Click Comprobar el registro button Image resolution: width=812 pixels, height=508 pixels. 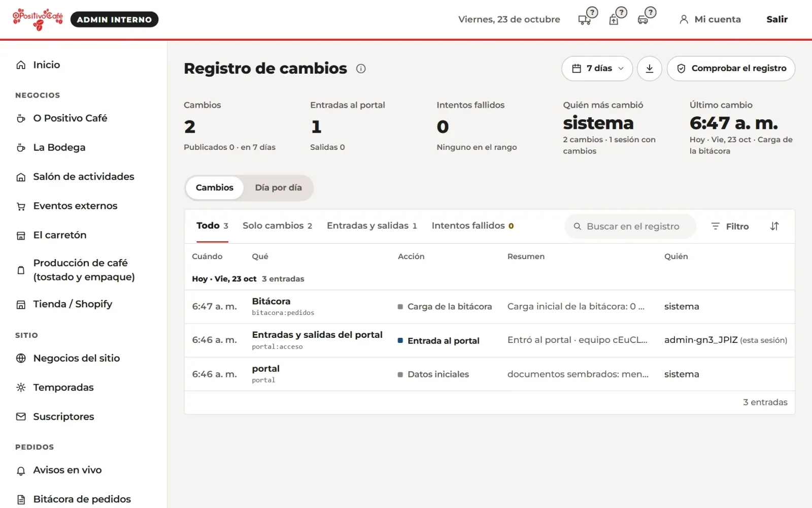(731, 69)
